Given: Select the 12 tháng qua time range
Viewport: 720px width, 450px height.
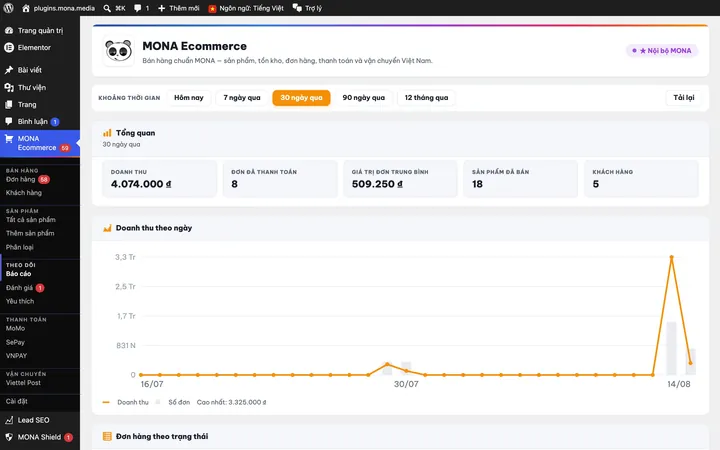Looking at the screenshot, I should (x=426, y=97).
